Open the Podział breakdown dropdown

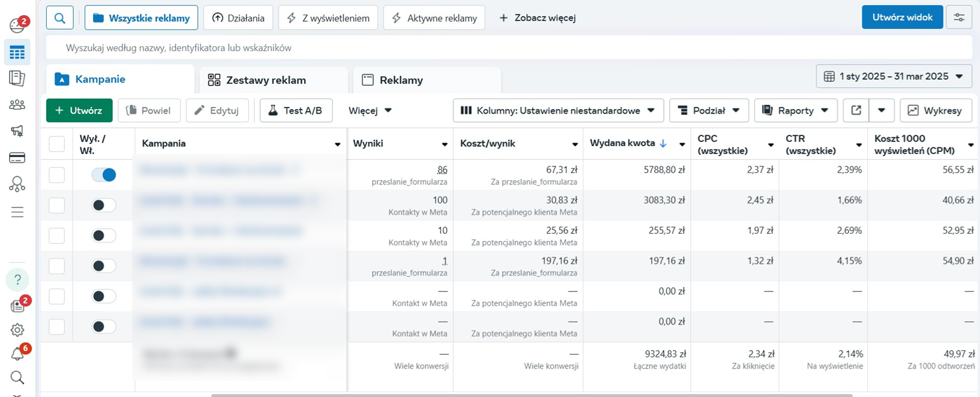tap(709, 110)
